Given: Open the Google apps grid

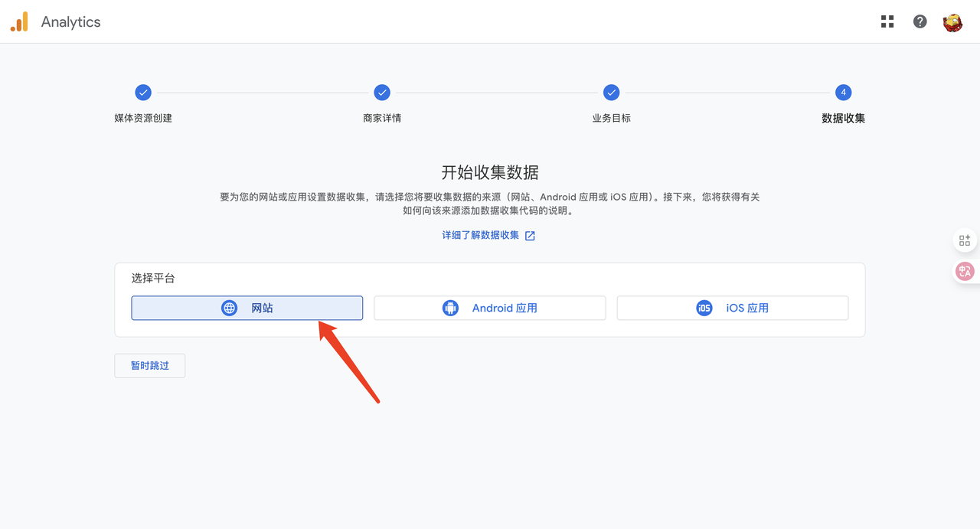Looking at the screenshot, I should coord(887,21).
